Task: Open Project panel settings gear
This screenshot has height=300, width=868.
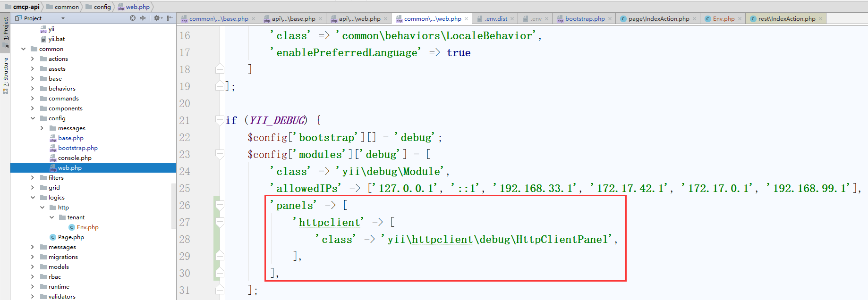Action: tap(157, 18)
